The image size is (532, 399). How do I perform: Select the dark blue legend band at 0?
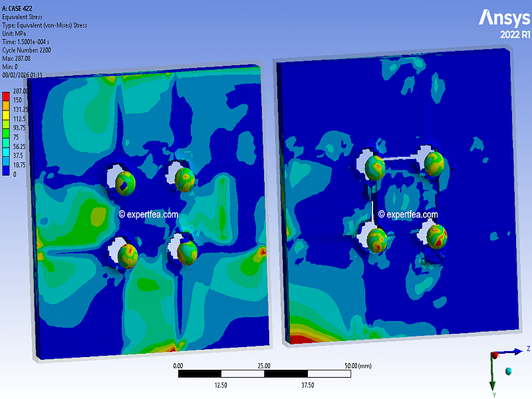(x=7, y=171)
